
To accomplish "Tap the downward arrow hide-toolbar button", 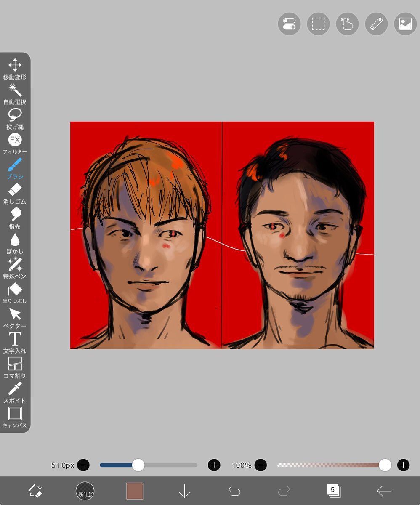I will 184,491.
